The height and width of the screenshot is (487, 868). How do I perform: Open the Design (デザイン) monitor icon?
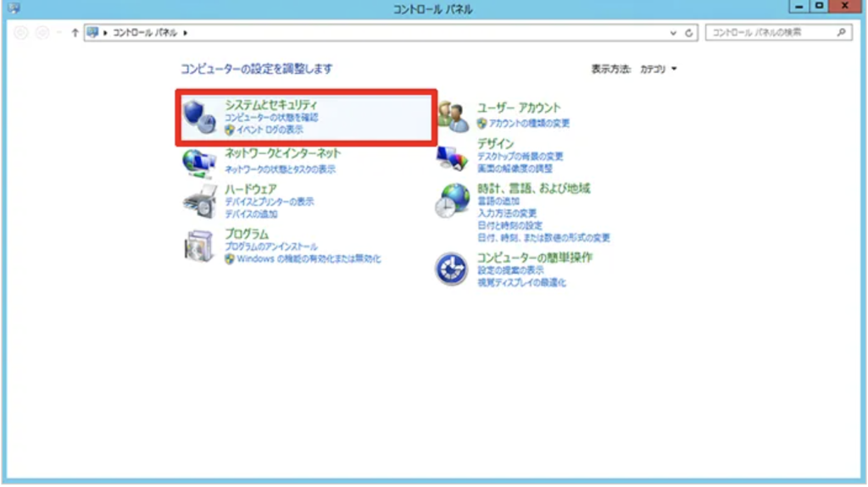pos(453,156)
